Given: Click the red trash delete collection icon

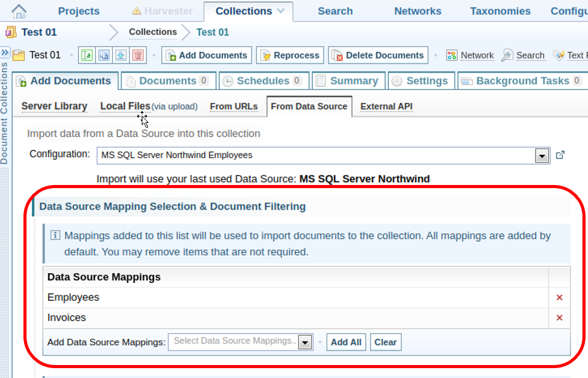Looking at the screenshot, I should click(138, 55).
